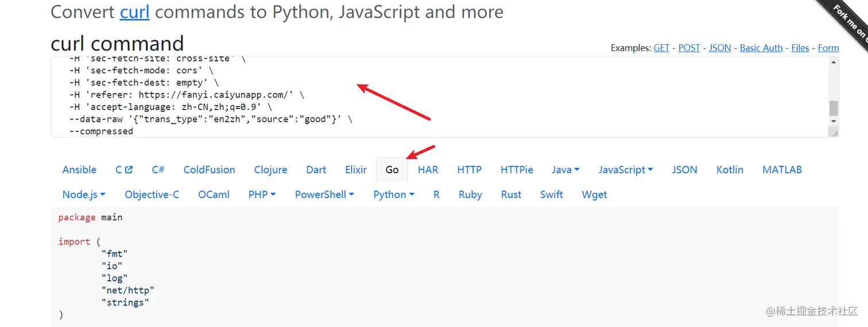The image size is (868, 327).
Task: Switch to the Ansible tab
Action: click(79, 170)
